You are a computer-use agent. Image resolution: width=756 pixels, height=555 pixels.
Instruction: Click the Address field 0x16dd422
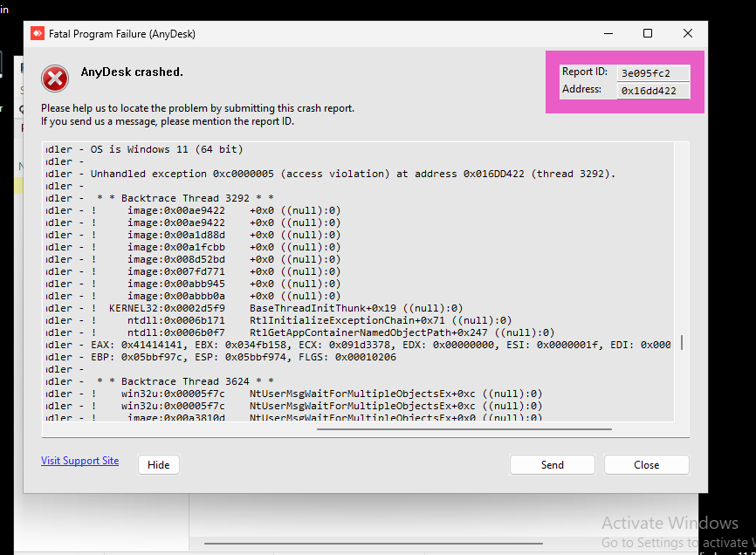(653, 91)
